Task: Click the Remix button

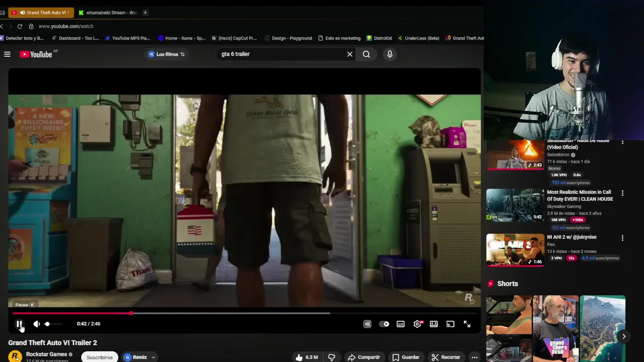Action: click(136, 357)
